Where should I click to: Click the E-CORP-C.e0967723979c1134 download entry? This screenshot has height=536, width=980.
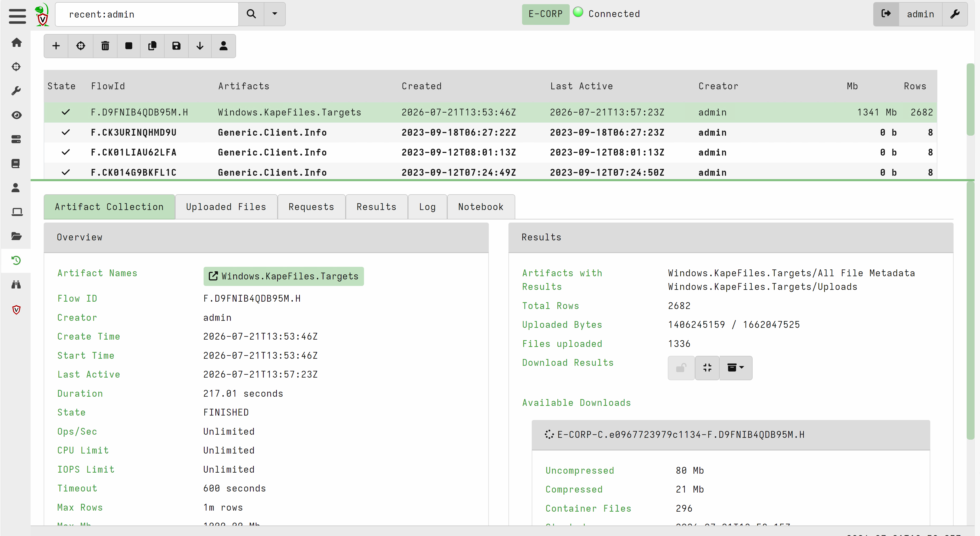pyautogui.click(x=731, y=435)
